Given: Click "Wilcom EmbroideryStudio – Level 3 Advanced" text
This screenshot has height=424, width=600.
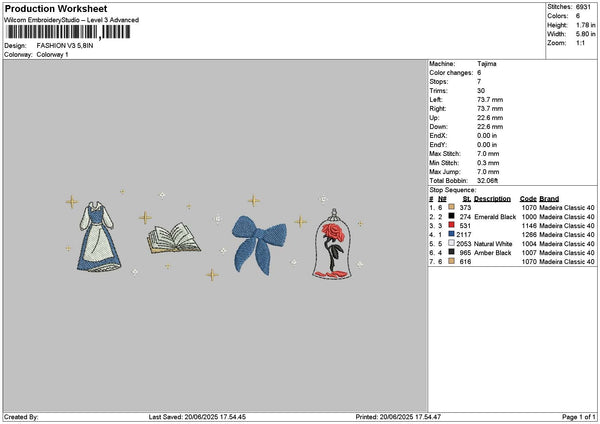Looking at the screenshot, I should click(x=72, y=20).
